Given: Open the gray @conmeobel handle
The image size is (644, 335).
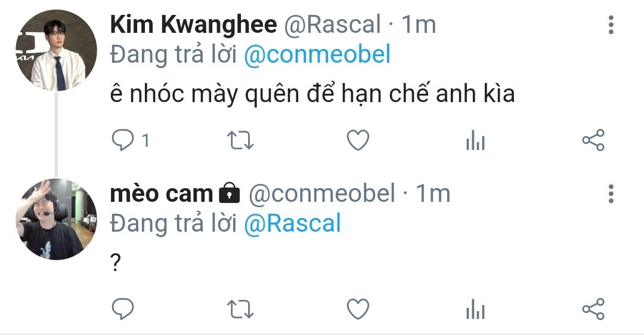Looking at the screenshot, I should tap(322, 193).
